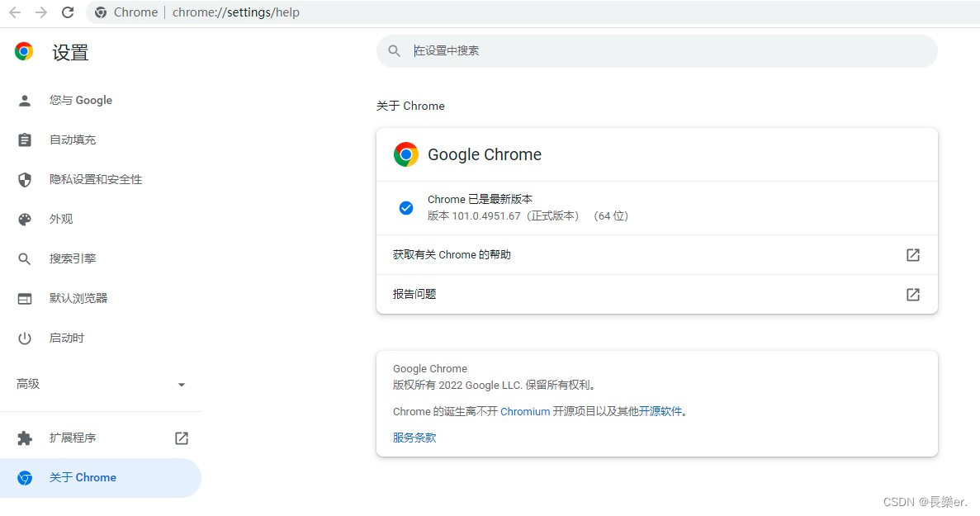Click external link icon for Chrome 帮助 row
The height and width of the screenshot is (516, 980).
pyautogui.click(x=913, y=255)
